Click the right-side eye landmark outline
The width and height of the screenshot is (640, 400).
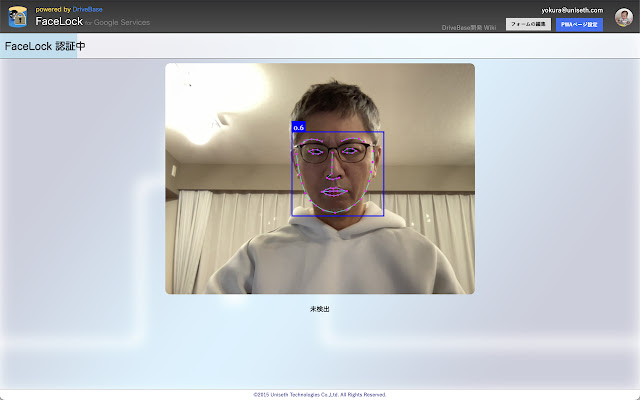tap(354, 152)
